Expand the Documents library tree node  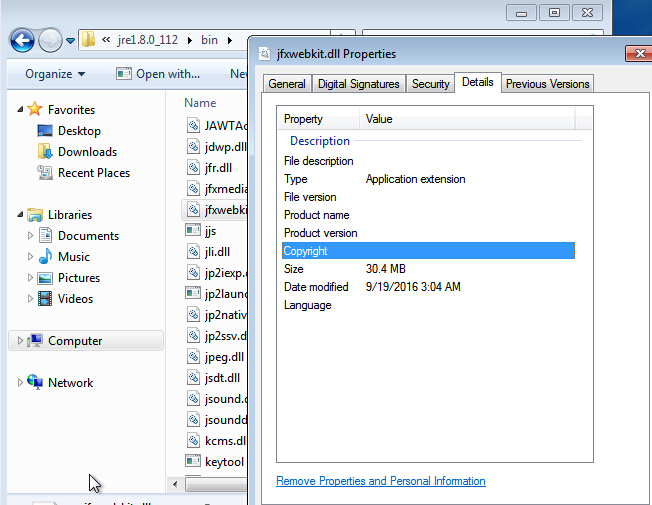pyautogui.click(x=29, y=236)
